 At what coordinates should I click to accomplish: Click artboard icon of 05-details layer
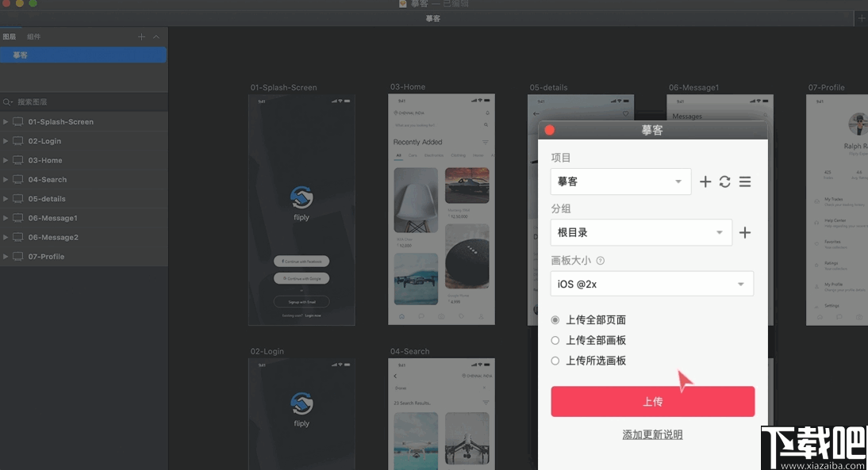[x=17, y=198]
